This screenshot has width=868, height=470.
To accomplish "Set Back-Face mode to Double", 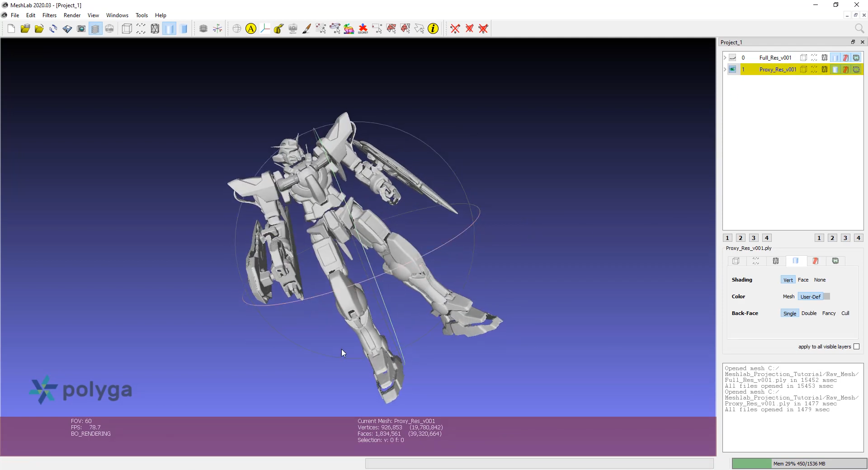I will 809,313.
